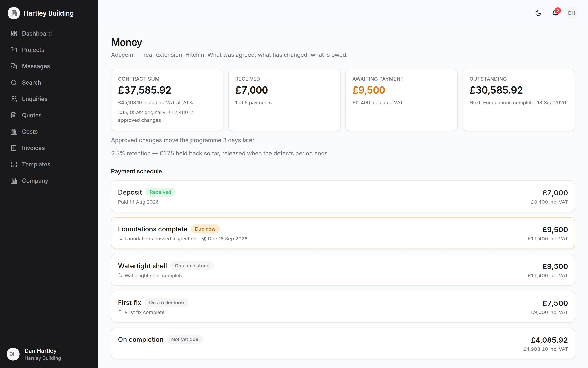Click the Company building icon
Screen dimensions: 588x368
pyautogui.click(x=14, y=181)
